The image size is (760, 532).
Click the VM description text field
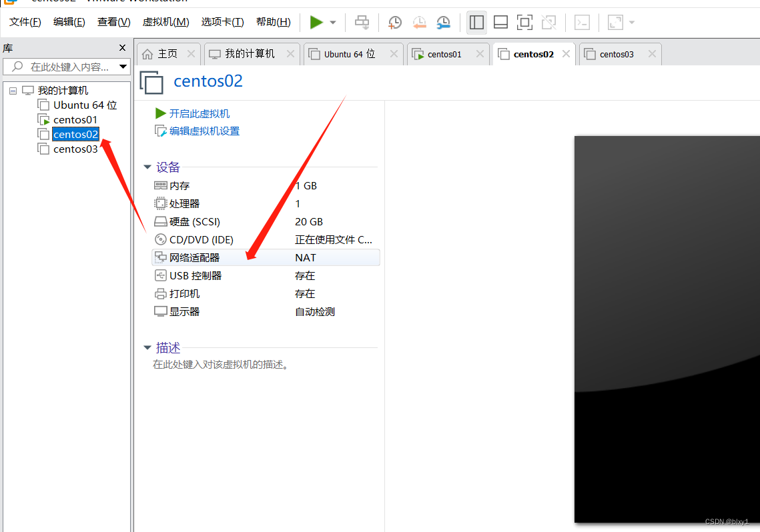(221, 365)
